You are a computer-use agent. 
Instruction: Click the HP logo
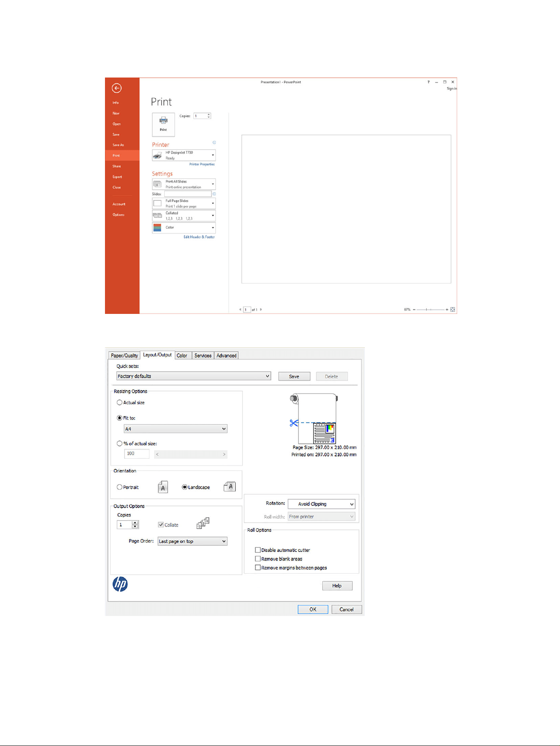[x=120, y=584]
